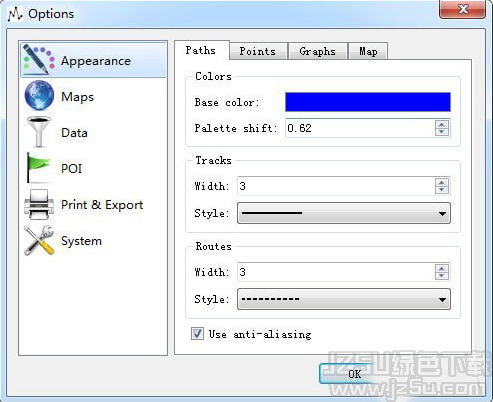Open the System tools icon

coord(39,240)
